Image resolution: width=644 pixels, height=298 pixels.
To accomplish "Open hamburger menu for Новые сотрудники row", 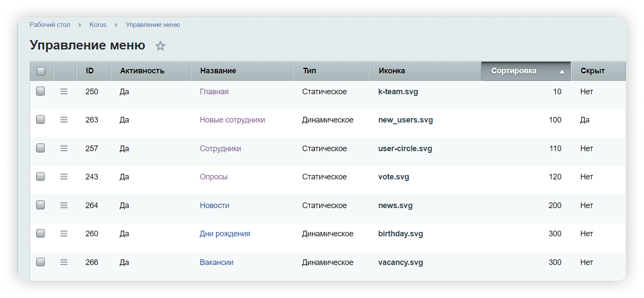I will 64,120.
